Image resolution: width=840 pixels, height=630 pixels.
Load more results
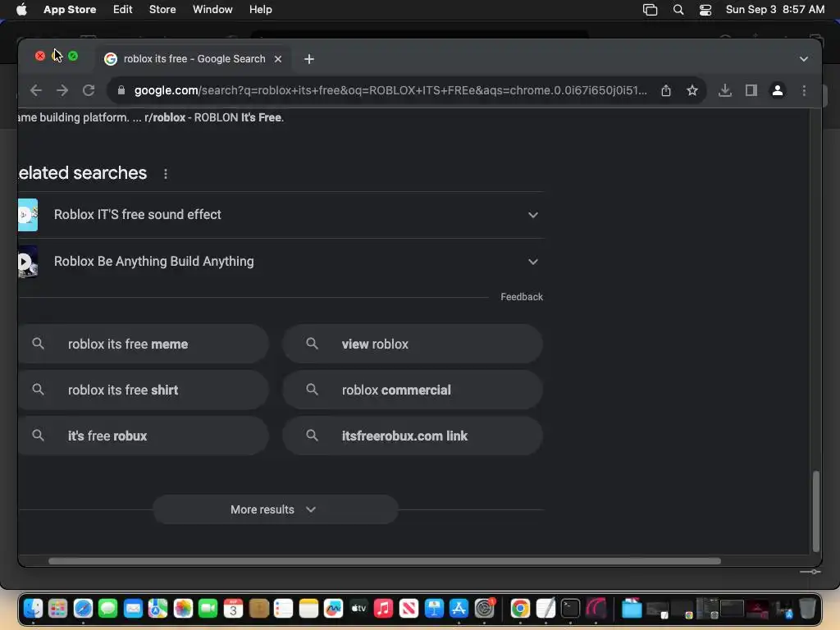point(276,509)
